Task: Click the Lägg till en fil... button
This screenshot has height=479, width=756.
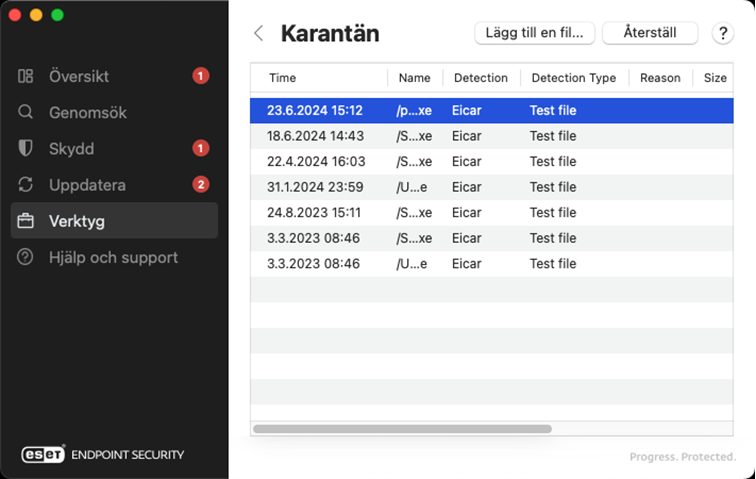Action: 534,33
